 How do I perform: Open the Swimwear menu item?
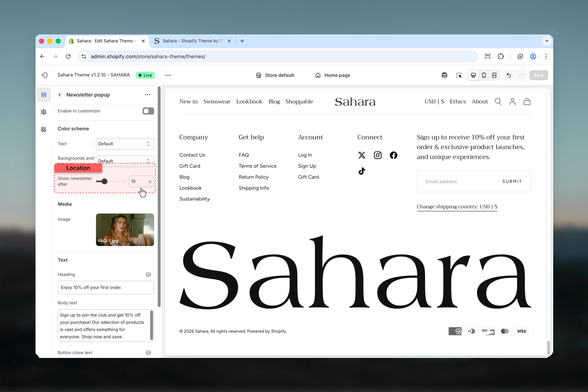[x=217, y=101]
